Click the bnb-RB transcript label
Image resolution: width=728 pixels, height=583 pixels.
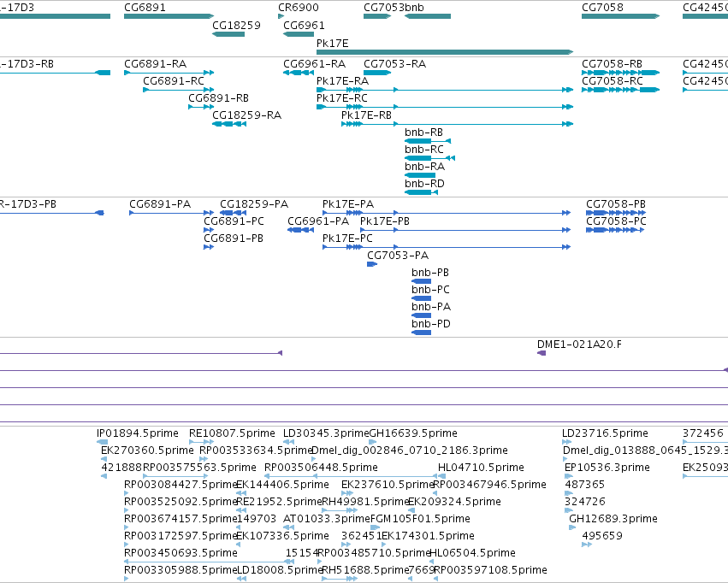[424, 132]
